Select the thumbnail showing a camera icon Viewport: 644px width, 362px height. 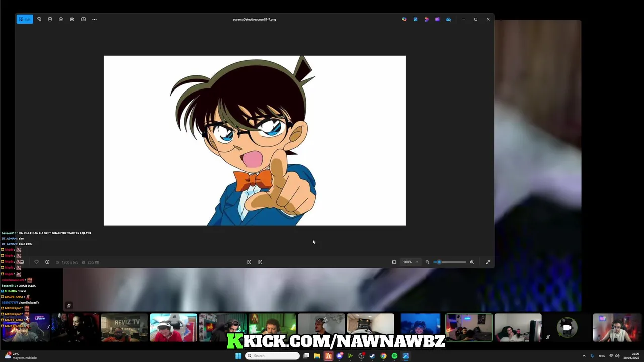(x=567, y=328)
